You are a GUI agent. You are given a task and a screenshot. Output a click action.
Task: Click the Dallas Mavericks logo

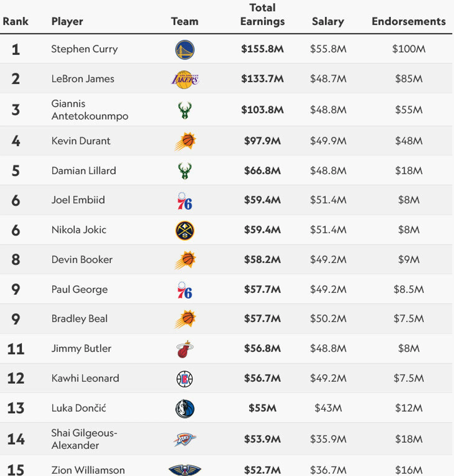coord(185,408)
